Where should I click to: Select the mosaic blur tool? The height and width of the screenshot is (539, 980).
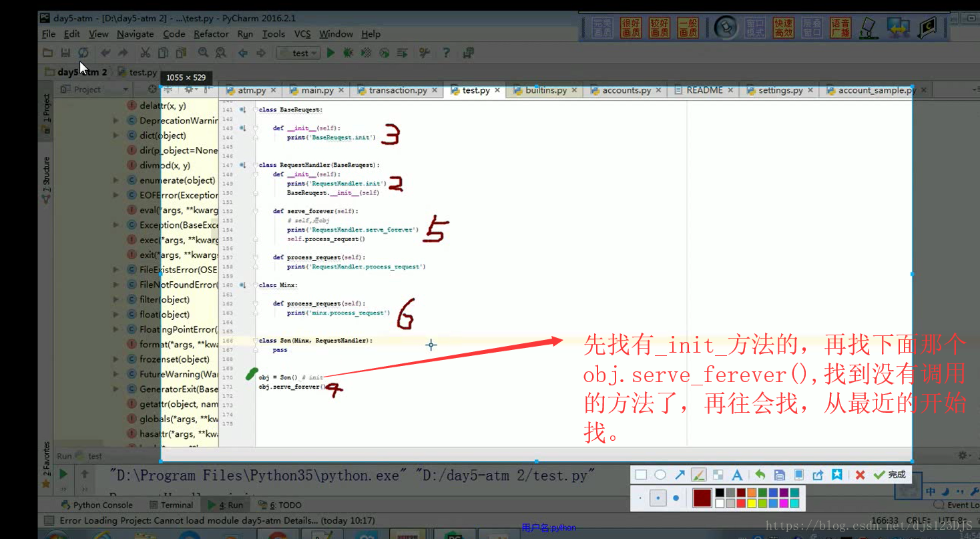718,475
